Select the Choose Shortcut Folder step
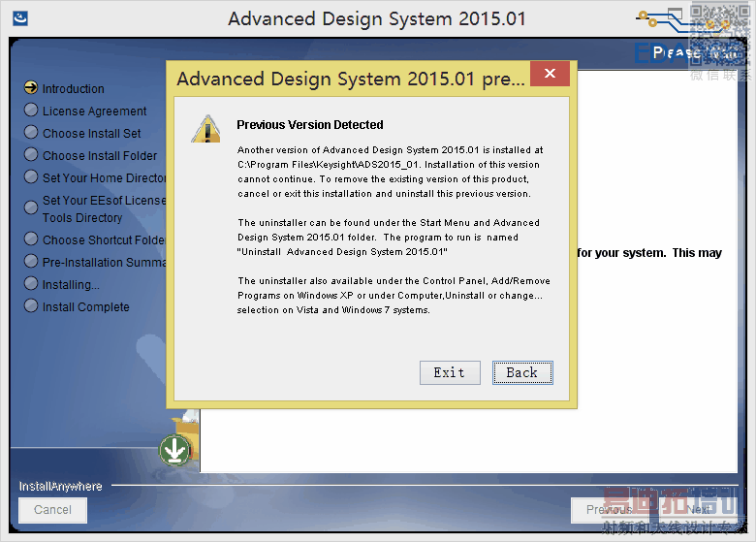 (x=95, y=239)
